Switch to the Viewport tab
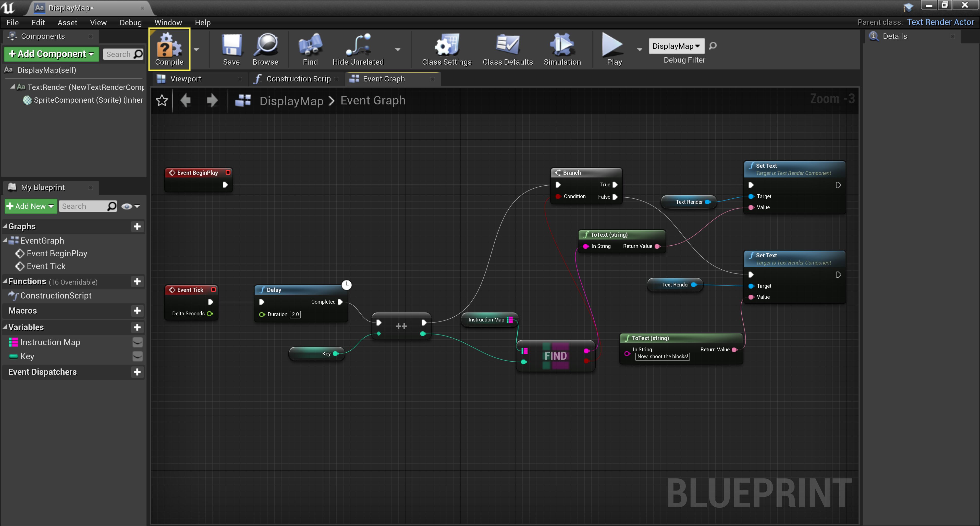 186,79
